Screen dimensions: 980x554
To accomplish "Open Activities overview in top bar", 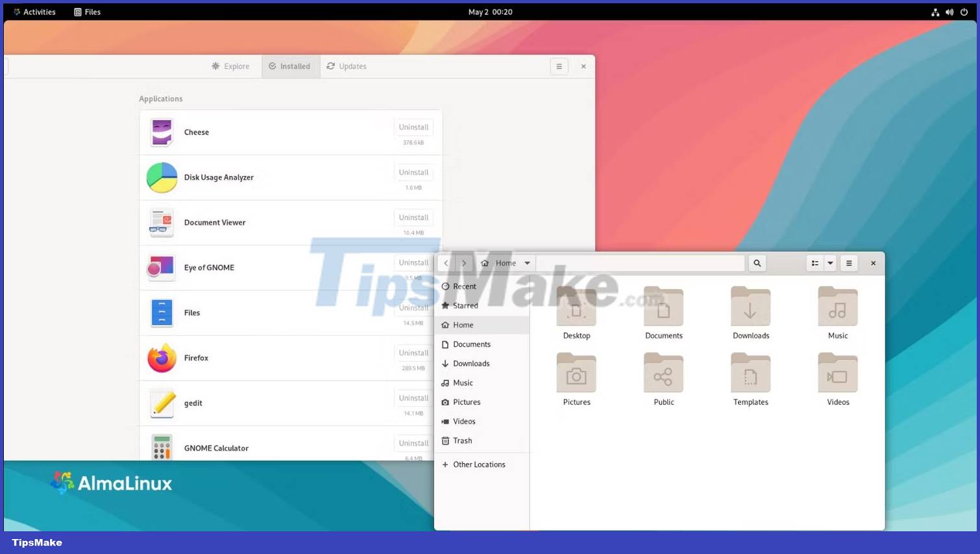I will pos(34,12).
